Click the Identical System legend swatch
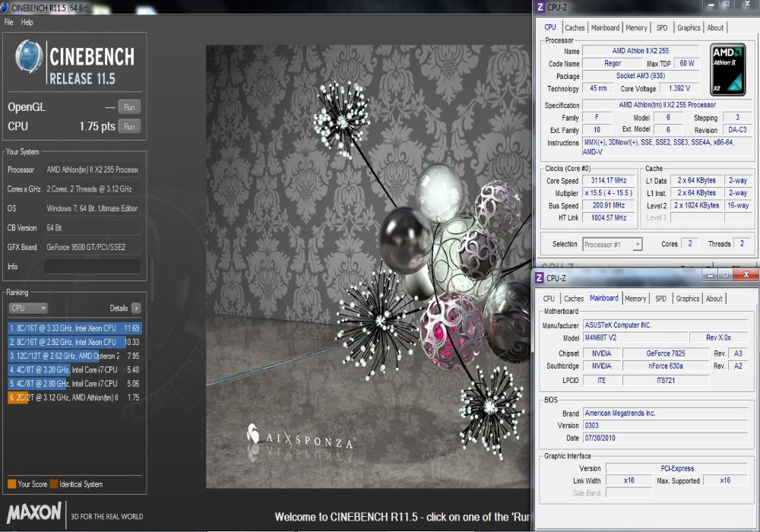 pos(54,484)
